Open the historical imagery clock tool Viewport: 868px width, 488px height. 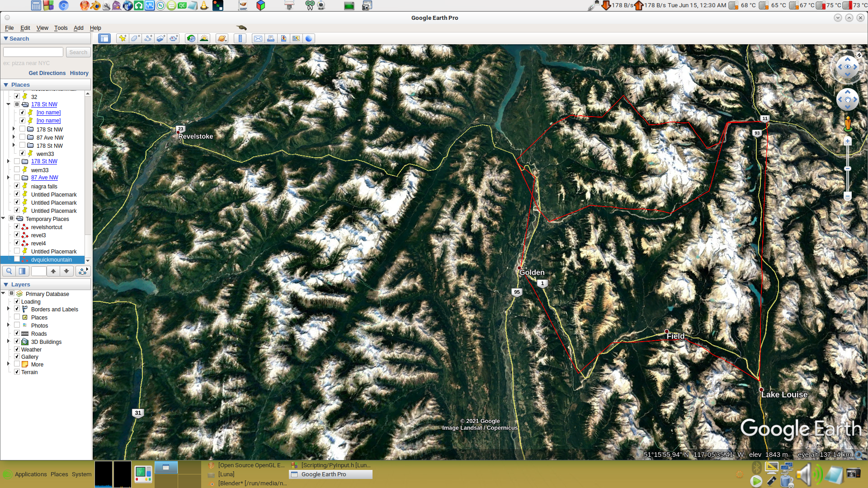coord(191,38)
